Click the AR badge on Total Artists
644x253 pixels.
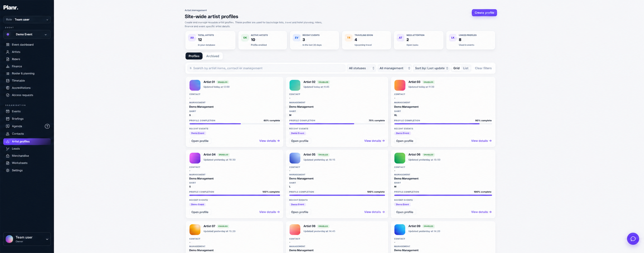(192, 38)
